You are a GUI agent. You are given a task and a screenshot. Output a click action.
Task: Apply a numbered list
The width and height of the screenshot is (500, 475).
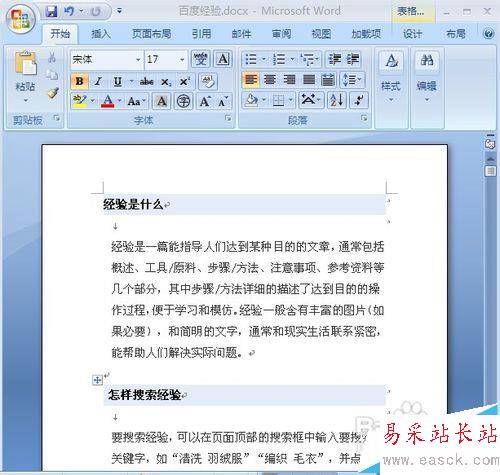[279, 60]
